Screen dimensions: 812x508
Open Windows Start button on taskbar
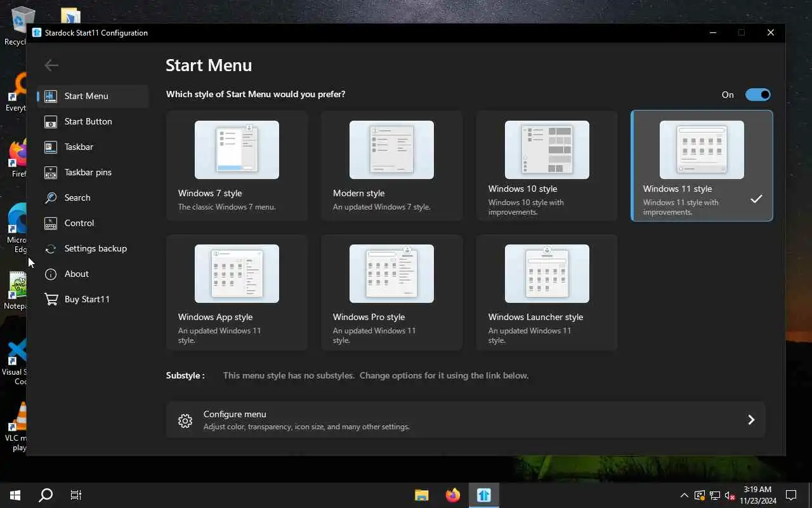(x=15, y=495)
